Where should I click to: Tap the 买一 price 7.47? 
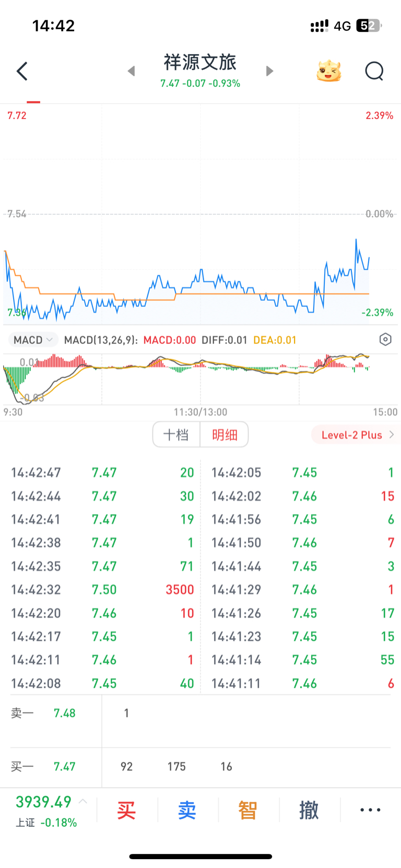coord(65,767)
